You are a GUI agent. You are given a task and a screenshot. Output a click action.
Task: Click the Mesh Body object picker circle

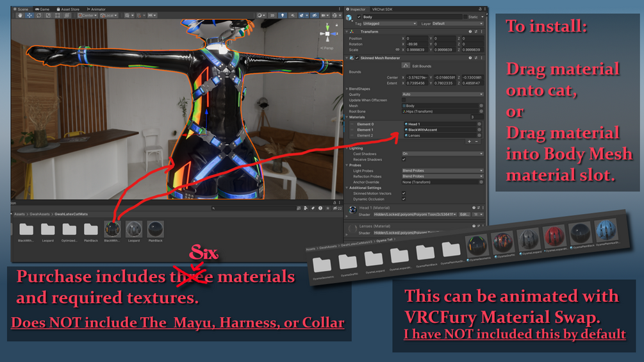point(481,106)
